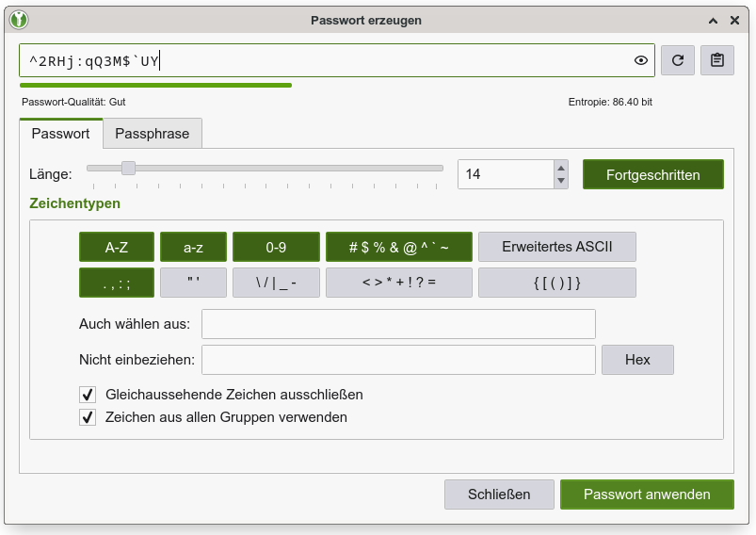This screenshot has height=535, width=756.
Task: Increase password length with up arrow
Action: pos(562,168)
